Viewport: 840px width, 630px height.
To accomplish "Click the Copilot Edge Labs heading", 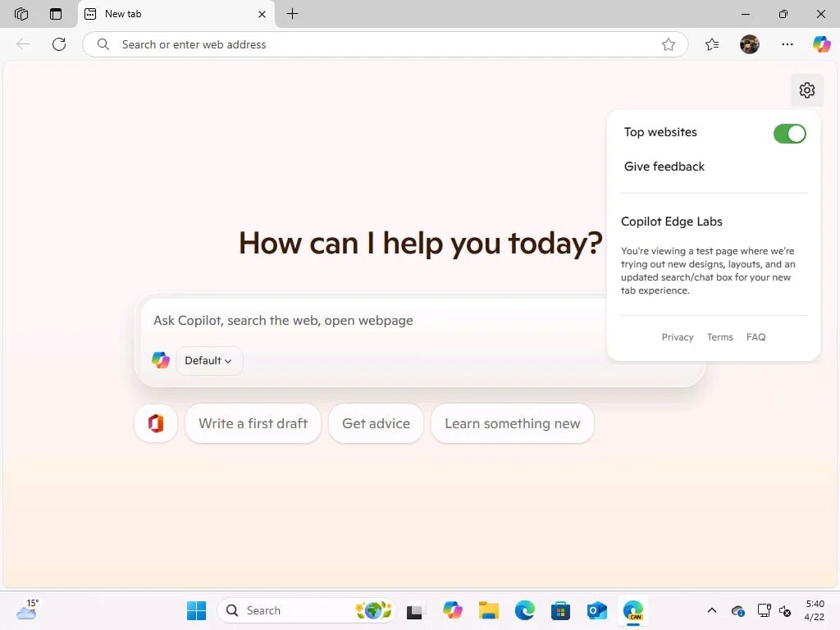I will point(671,221).
